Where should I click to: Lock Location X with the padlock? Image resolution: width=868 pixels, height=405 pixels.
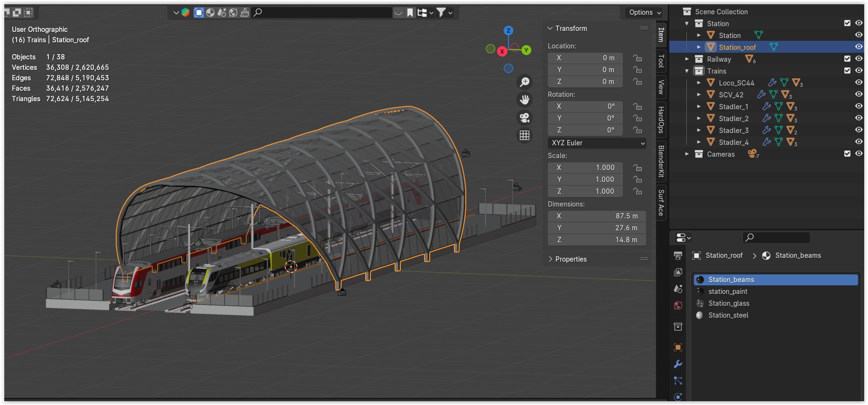pyautogui.click(x=637, y=58)
